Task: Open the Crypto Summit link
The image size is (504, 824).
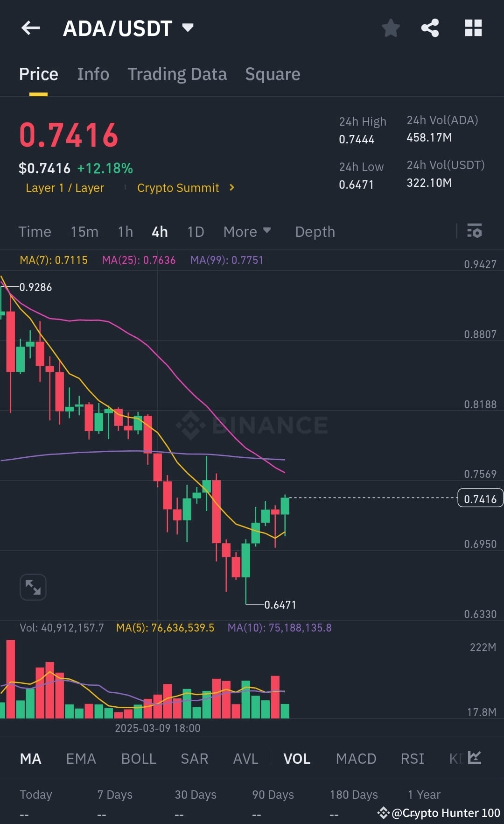Action: [178, 188]
